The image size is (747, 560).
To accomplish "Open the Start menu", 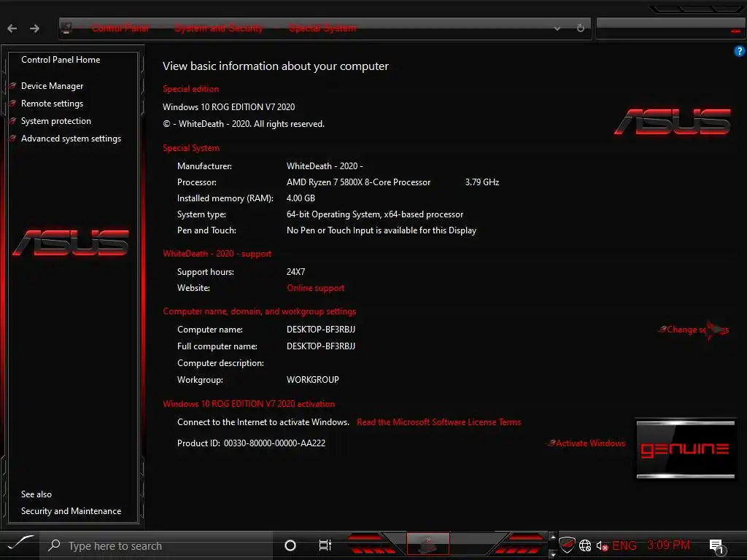I will click(21, 544).
